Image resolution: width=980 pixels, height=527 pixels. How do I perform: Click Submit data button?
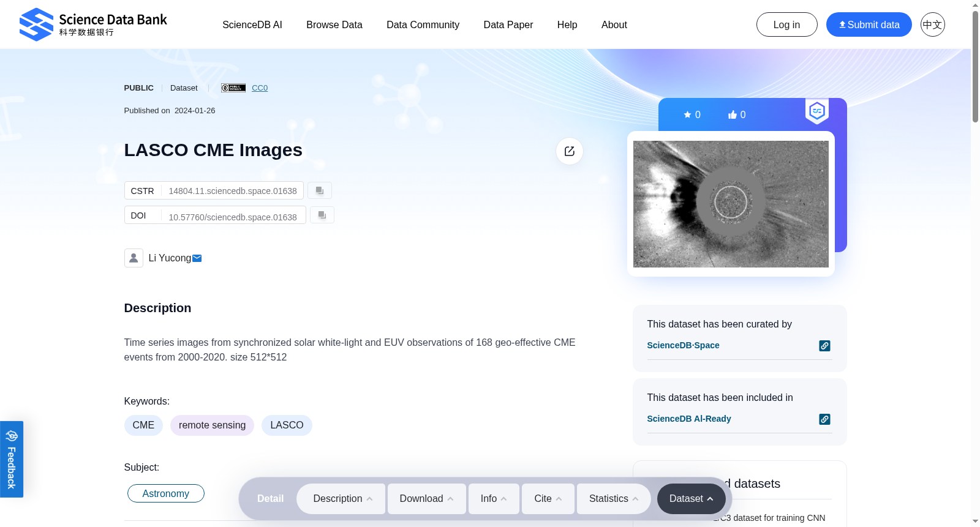coord(869,24)
